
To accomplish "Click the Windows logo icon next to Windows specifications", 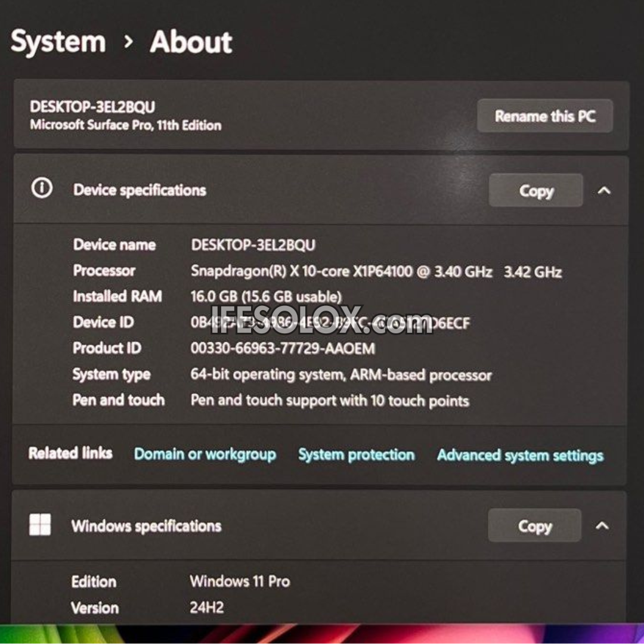I will [40, 525].
